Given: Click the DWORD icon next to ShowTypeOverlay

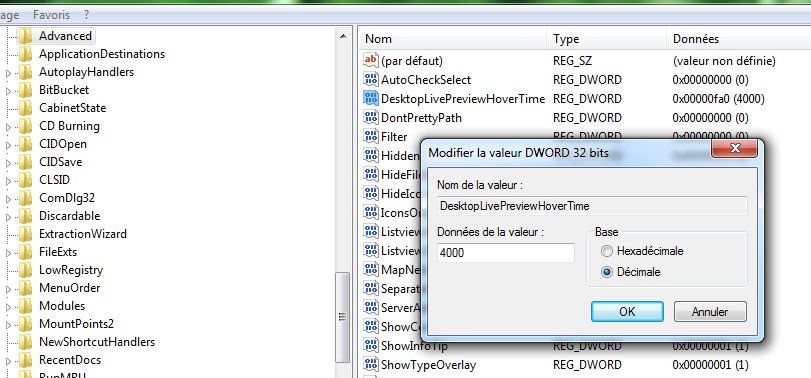Looking at the screenshot, I should pyautogui.click(x=371, y=364).
